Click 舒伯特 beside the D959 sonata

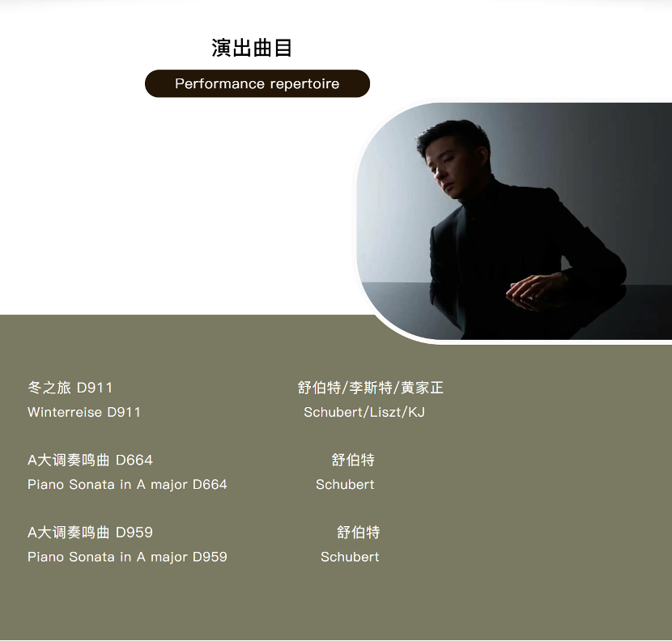358,533
